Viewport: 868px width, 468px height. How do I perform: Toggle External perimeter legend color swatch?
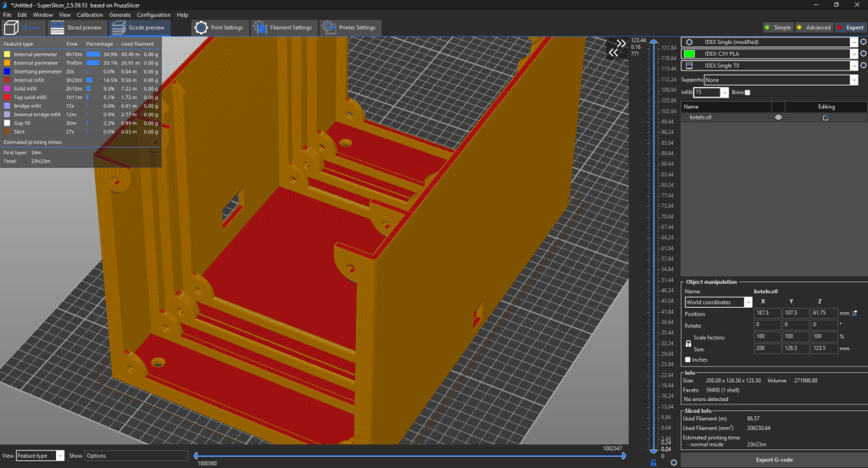point(7,63)
